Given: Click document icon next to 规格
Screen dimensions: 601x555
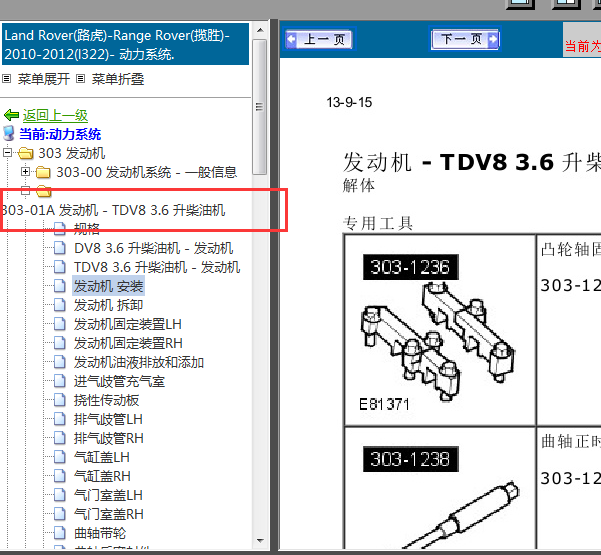Looking at the screenshot, I should tap(59, 229).
